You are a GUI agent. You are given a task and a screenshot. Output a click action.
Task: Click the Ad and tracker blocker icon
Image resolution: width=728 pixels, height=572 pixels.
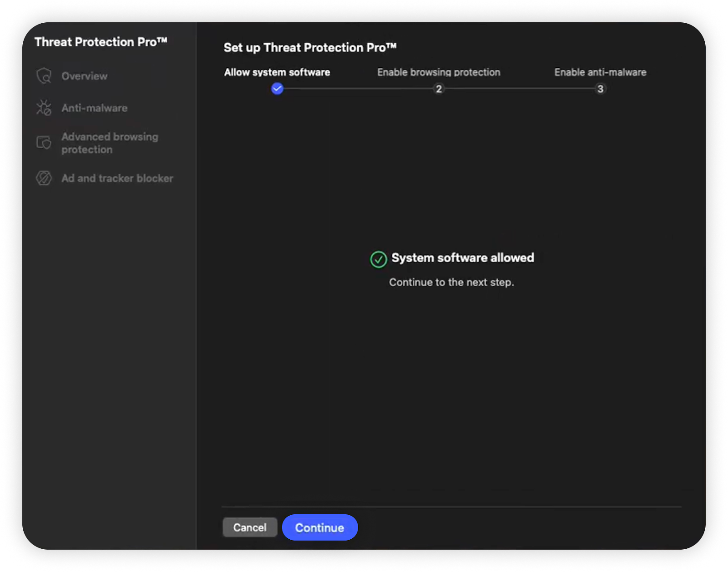pyautogui.click(x=44, y=178)
